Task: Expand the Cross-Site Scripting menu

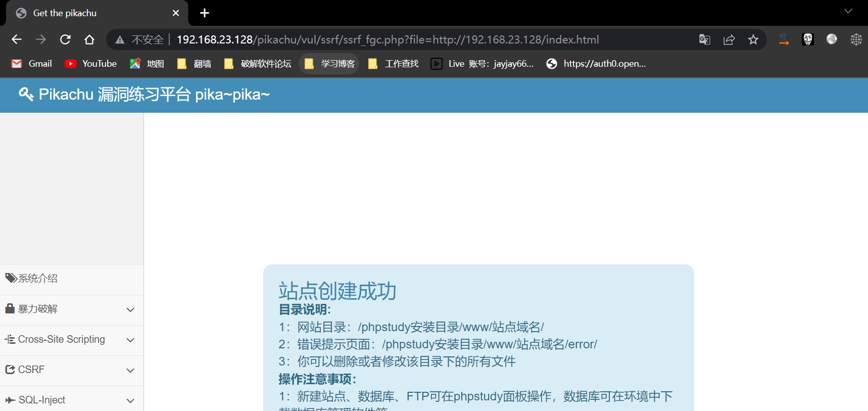Action: tap(71, 340)
